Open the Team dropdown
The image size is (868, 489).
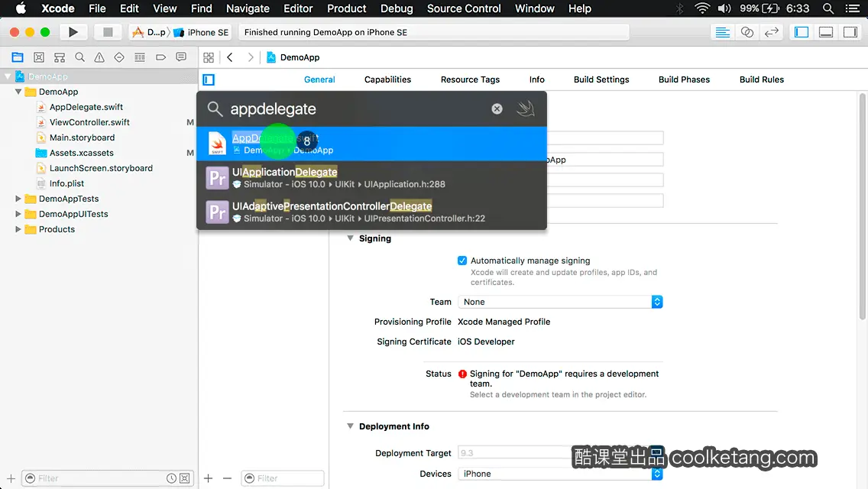tap(559, 302)
